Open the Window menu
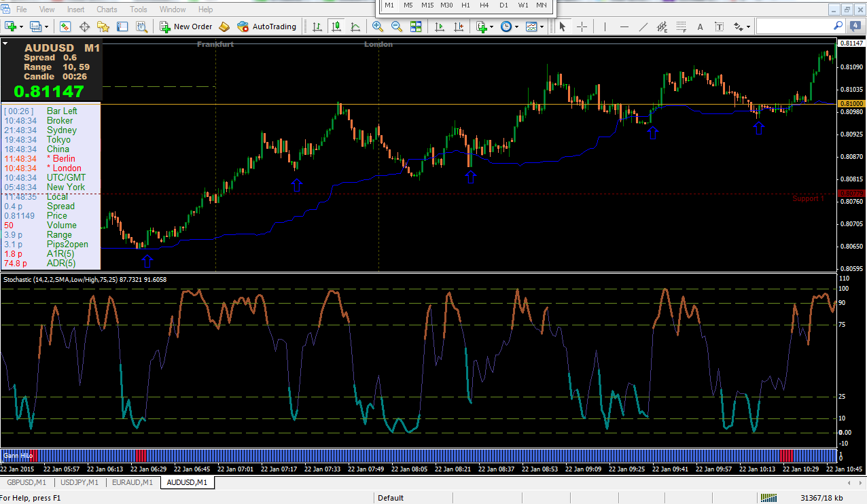 173,10
